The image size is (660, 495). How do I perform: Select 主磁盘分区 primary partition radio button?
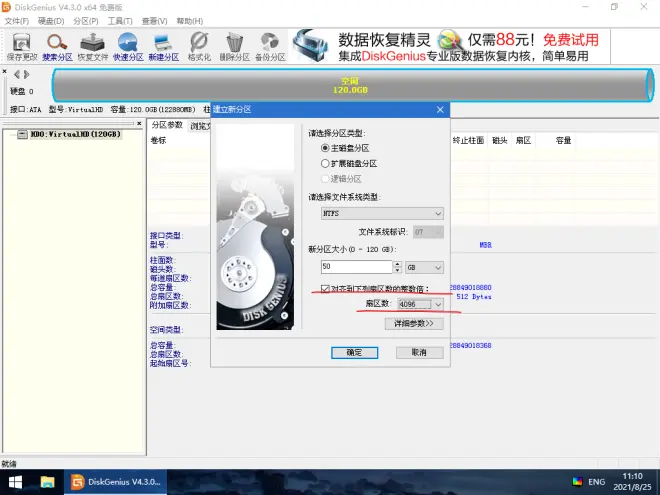pos(325,148)
